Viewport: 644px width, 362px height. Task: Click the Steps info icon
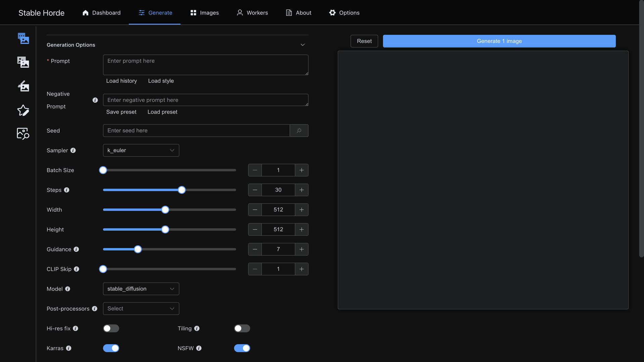point(67,190)
